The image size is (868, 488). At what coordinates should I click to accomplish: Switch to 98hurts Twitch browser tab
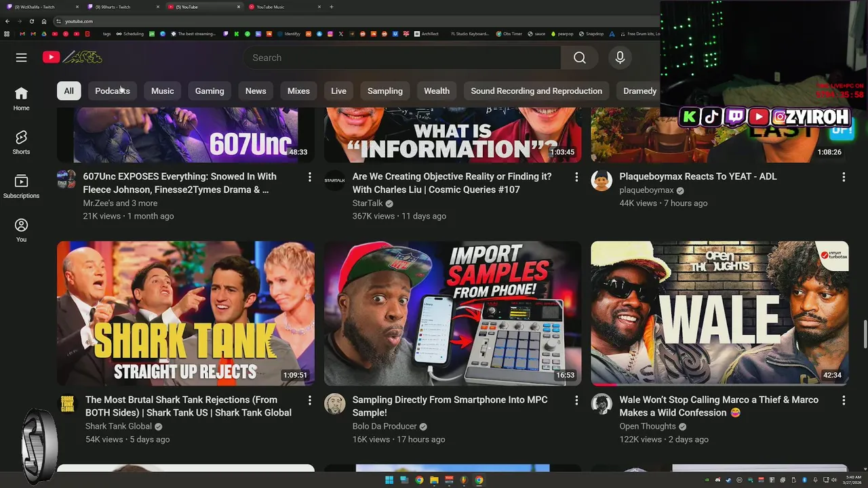pos(122,7)
